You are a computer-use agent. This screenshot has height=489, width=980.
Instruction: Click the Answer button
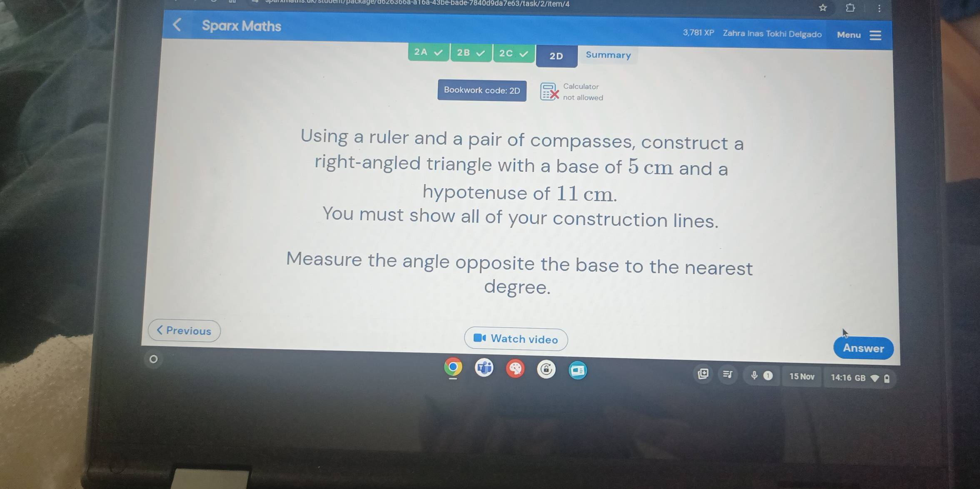point(863,348)
